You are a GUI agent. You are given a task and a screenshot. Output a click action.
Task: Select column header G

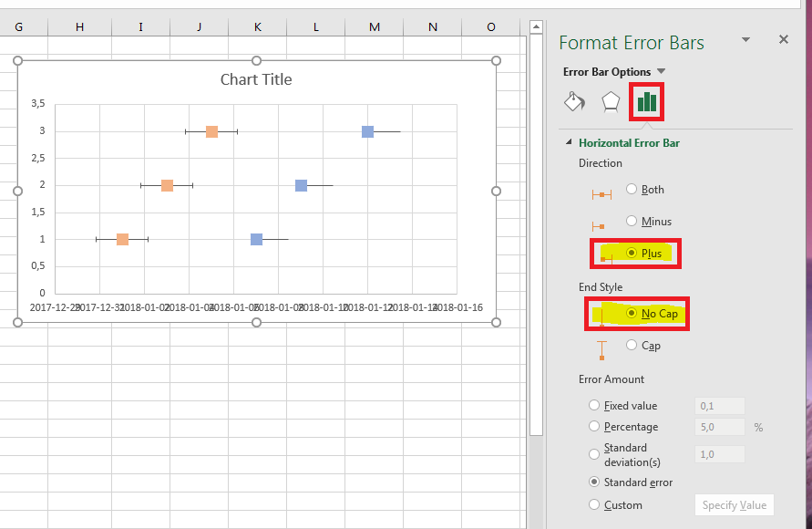click(x=18, y=27)
